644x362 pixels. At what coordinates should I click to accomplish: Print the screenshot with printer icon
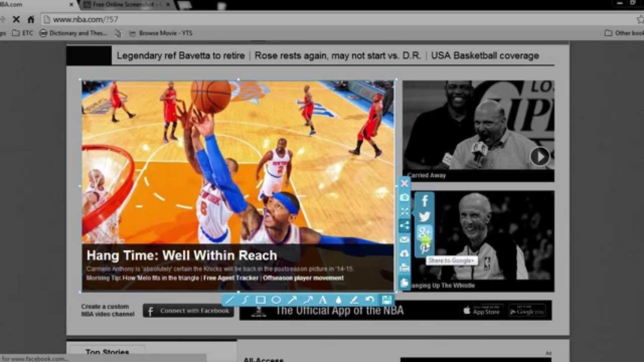click(x=404, y=268)
